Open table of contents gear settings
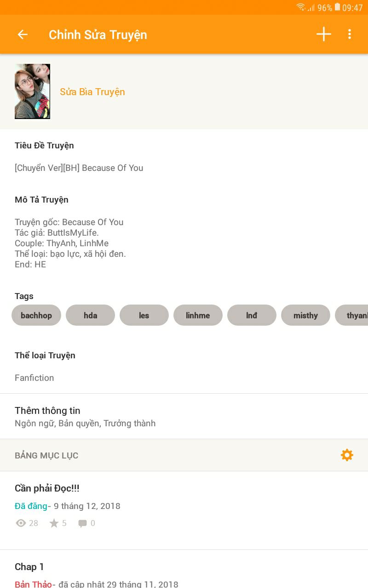The image size is (368, 588). tap(347, 455)
